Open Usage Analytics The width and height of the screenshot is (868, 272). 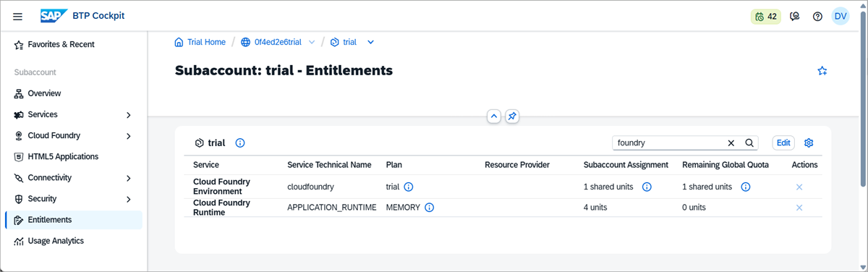click(x=56, y=240)
